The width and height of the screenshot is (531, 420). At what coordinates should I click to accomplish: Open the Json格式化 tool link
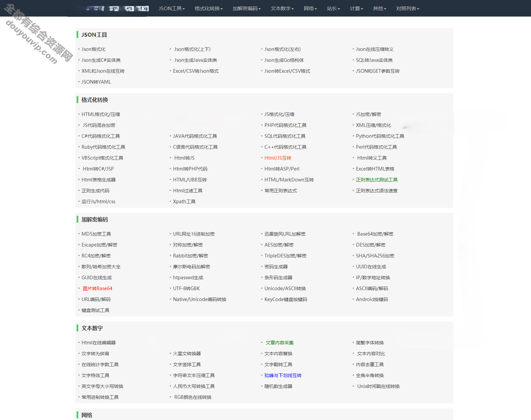[x=93, y=49]
